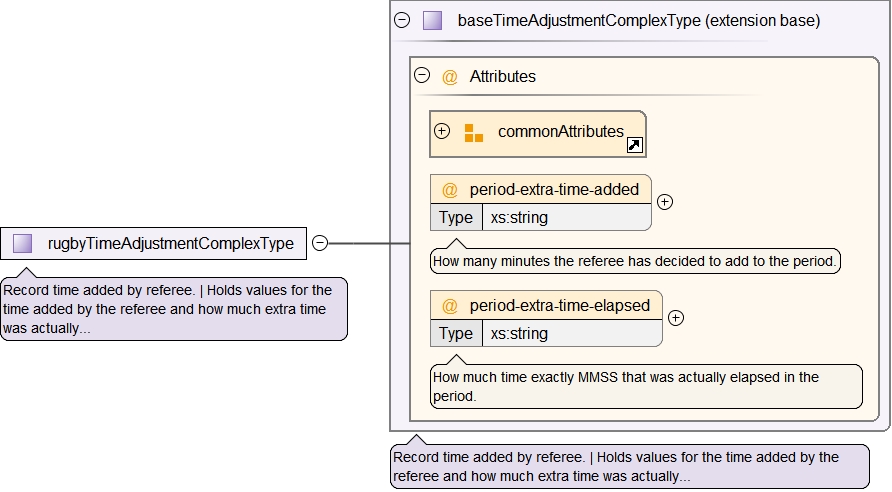
Task: Click the @ icon of period-extra-time-added
Action: point(450,190)
